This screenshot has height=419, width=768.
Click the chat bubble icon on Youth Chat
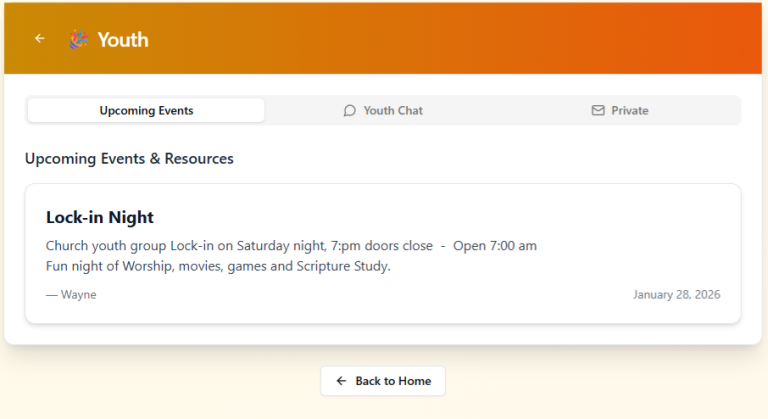pyautogui.click(x=349, y=111)
